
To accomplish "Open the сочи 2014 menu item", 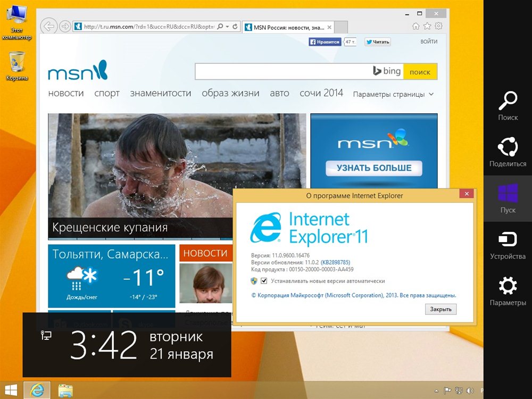I will (x=321, y=93).
